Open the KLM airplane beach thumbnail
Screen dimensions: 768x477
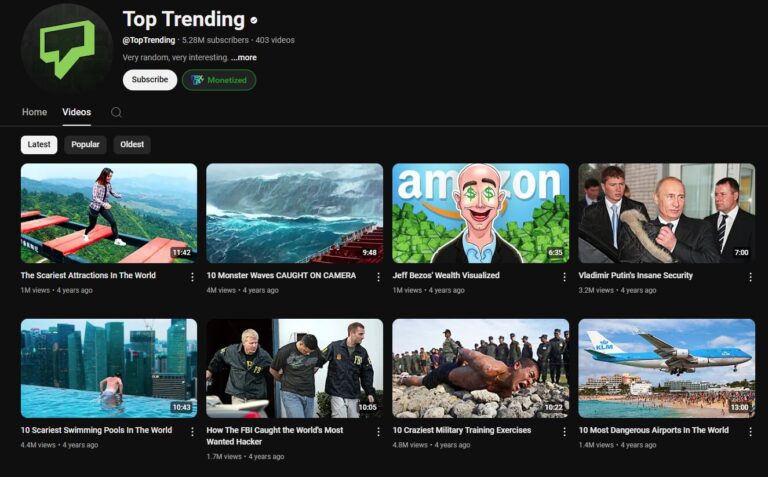click(667, 368)
